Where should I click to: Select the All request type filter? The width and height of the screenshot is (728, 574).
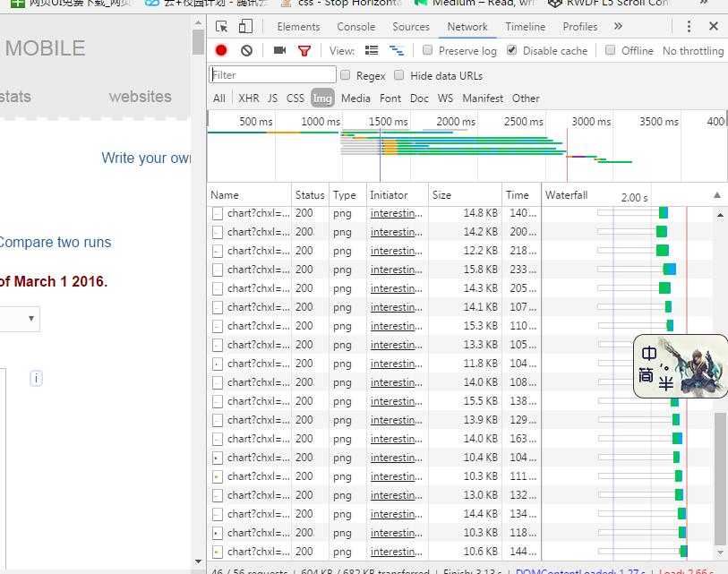219,99
